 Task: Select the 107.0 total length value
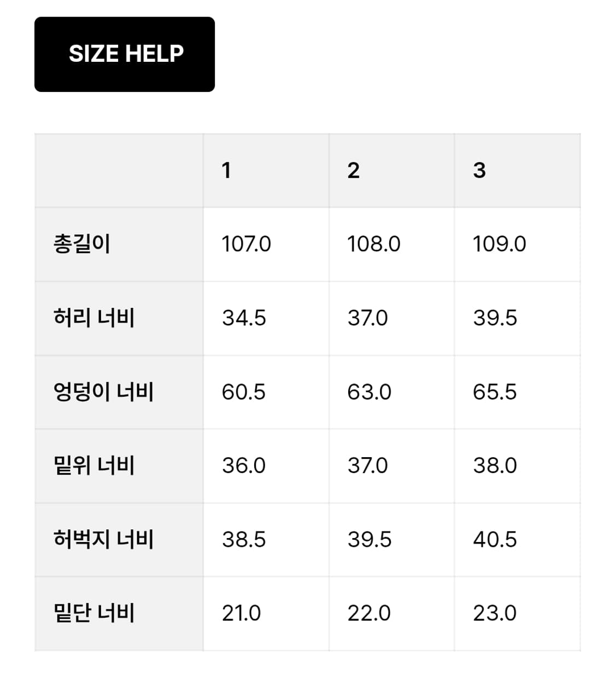pyautogui.click(x=246, y=244)
